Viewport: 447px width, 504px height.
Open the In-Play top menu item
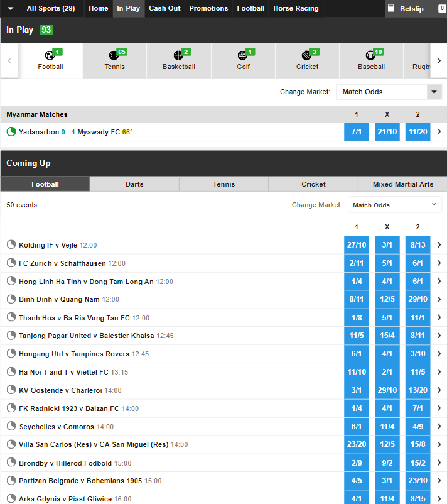pyautogui.click(x=129, y=8)
